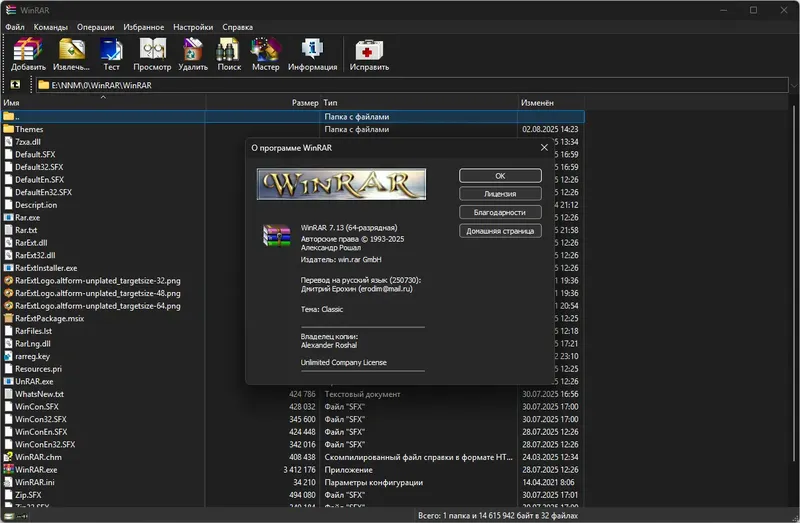Open the Команды menu
Image resolution: width=800 pixels, height=523 pixels.
(51, 27)
